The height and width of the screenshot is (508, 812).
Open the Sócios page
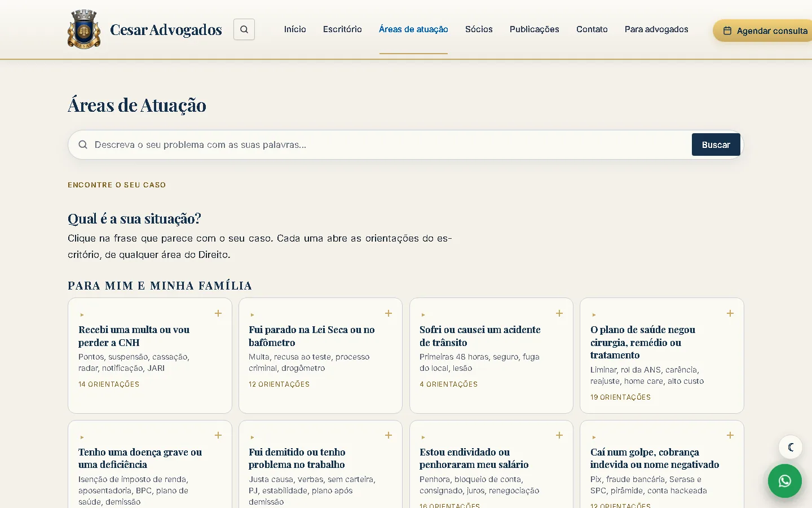point(479,29)
